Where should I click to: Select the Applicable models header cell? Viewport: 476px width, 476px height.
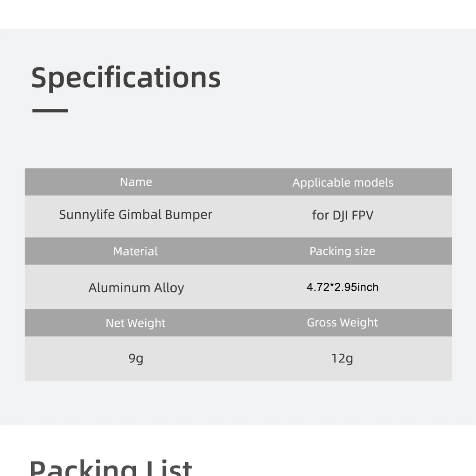343,182
